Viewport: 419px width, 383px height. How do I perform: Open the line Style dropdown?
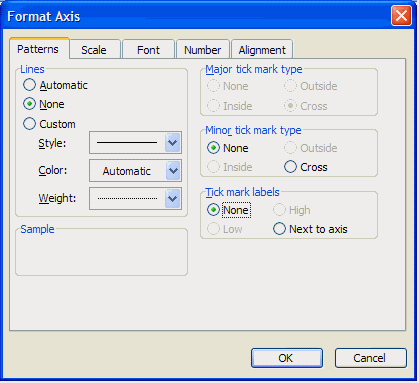[173, 143]
